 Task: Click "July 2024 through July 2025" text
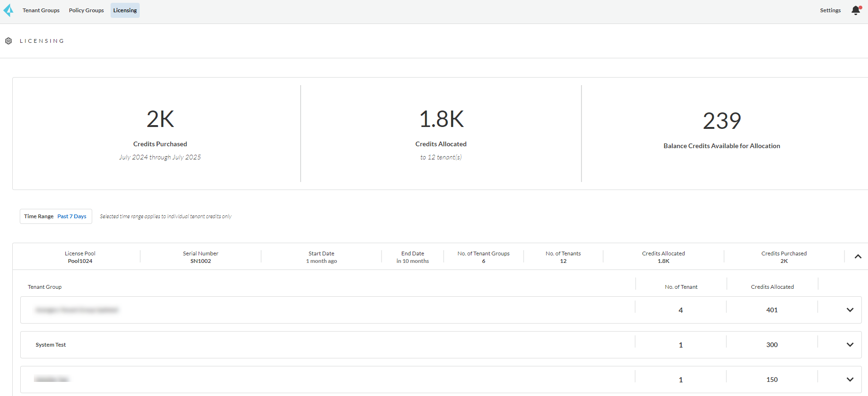[160, 157]
